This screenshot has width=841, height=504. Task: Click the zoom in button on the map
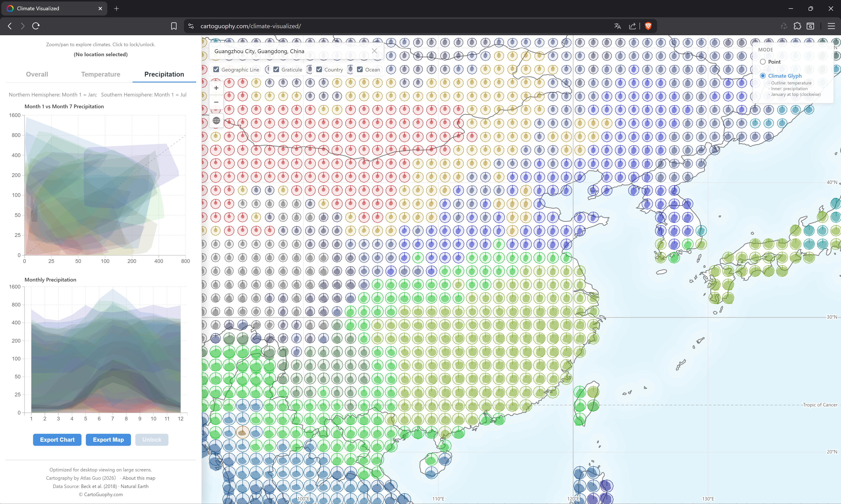click(x=216, y=88)
